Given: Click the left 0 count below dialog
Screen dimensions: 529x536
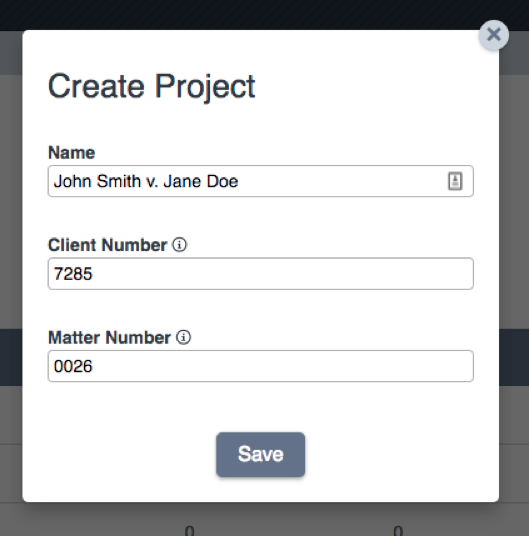Looking at the screenshot, I should point(189,531).
